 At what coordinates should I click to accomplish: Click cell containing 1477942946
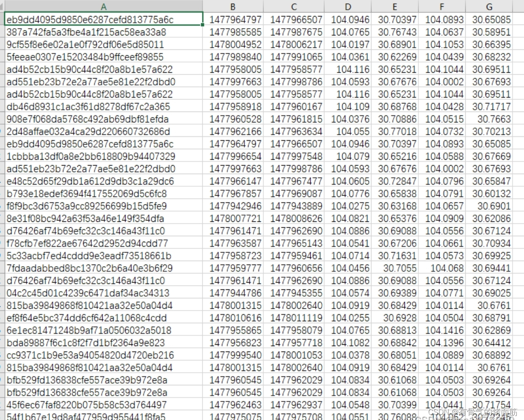pos(233,206)
